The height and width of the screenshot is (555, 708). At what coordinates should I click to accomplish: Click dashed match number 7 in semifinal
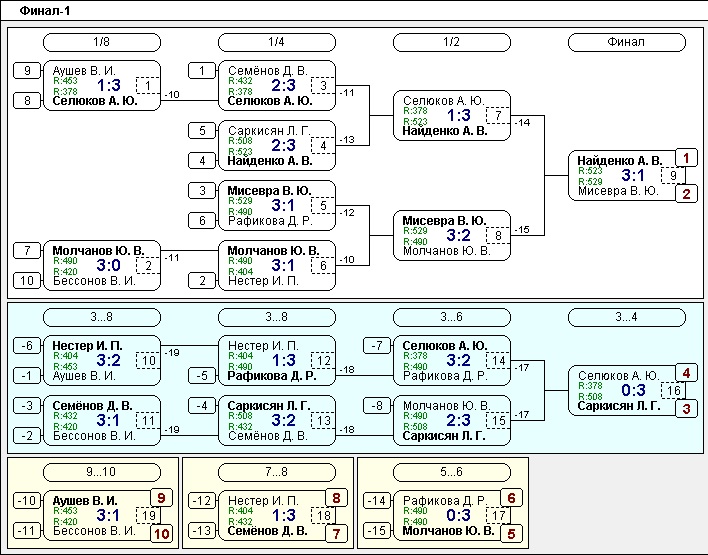point(498,115)
